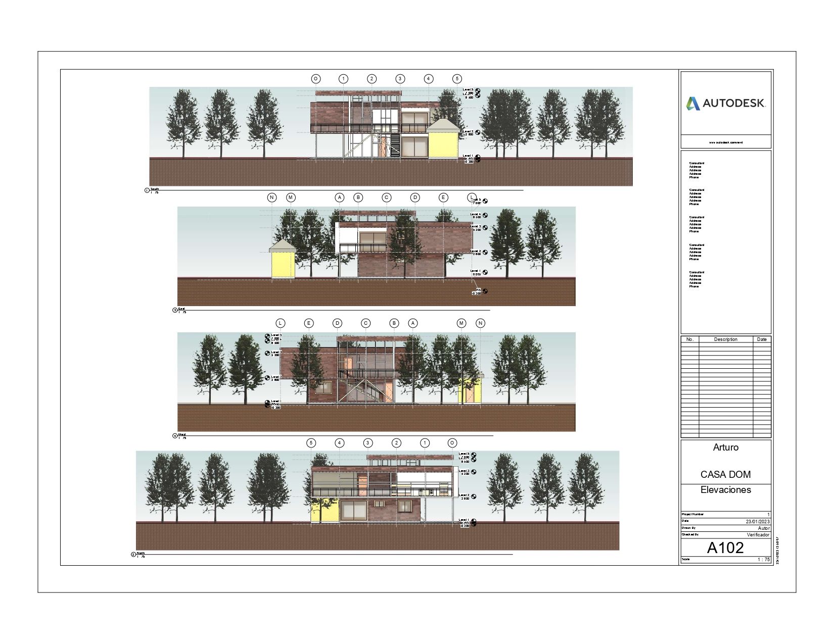834x644 pixels.
Task: Click the date value '23/01/2023'
Action: [758, 522]
